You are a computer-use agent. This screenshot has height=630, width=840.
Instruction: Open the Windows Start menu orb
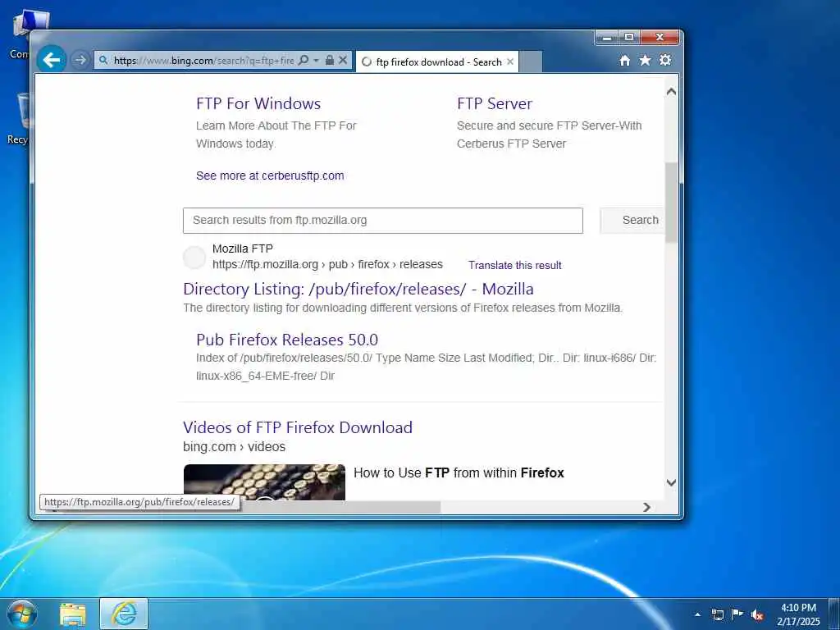pos(22,614)
